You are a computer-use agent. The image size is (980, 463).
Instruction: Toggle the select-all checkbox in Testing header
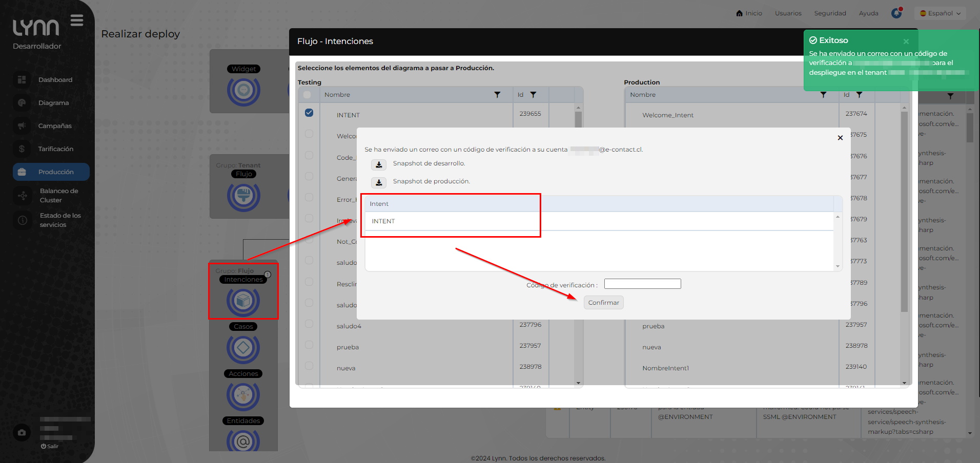pos(307,95)
